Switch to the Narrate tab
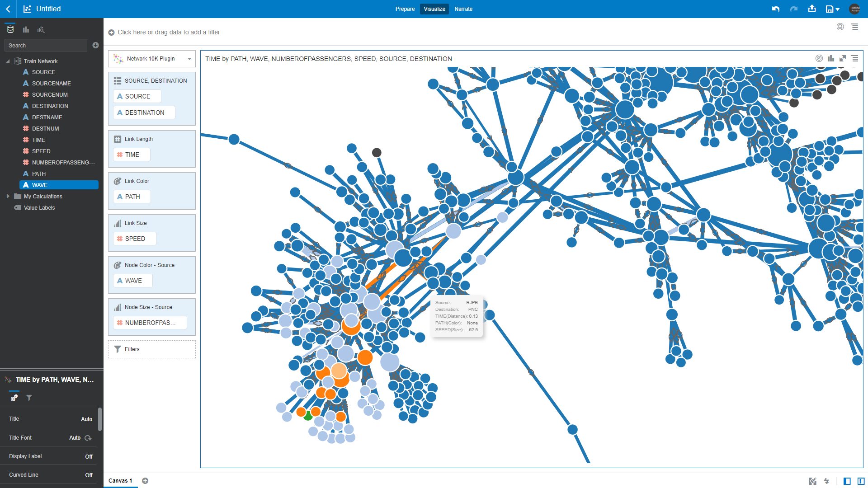This screenshot has width=868, height=488. click(x=463, y=9)
